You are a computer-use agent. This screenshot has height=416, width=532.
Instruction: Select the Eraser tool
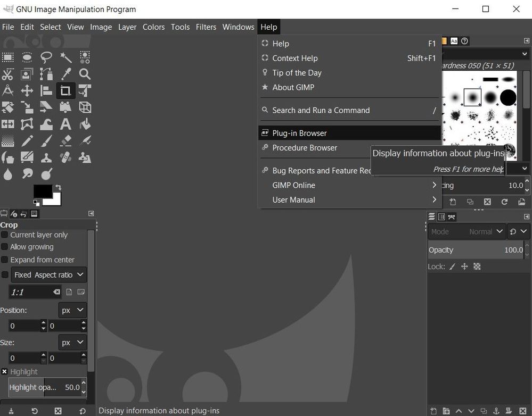(x=66, y=140)
